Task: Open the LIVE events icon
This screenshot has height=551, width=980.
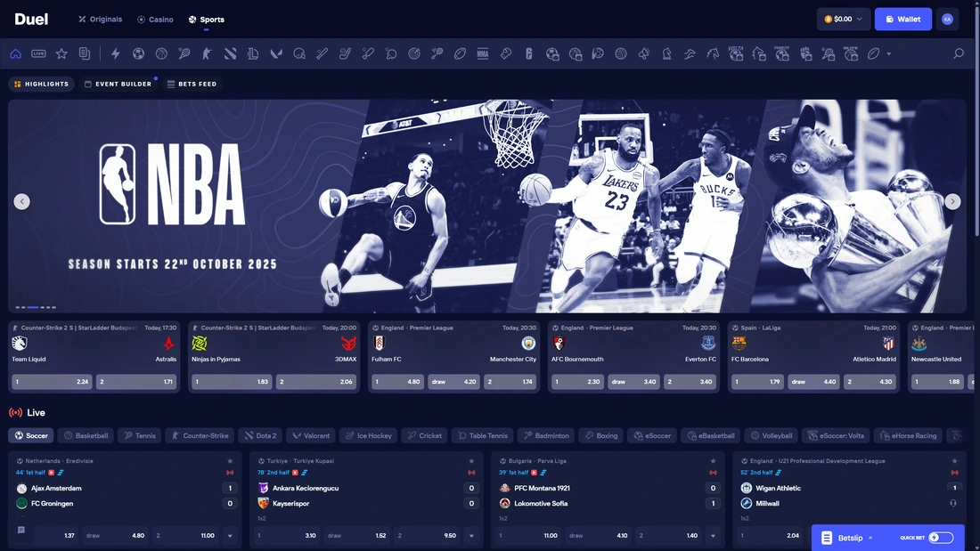Action: coord(38,53)
